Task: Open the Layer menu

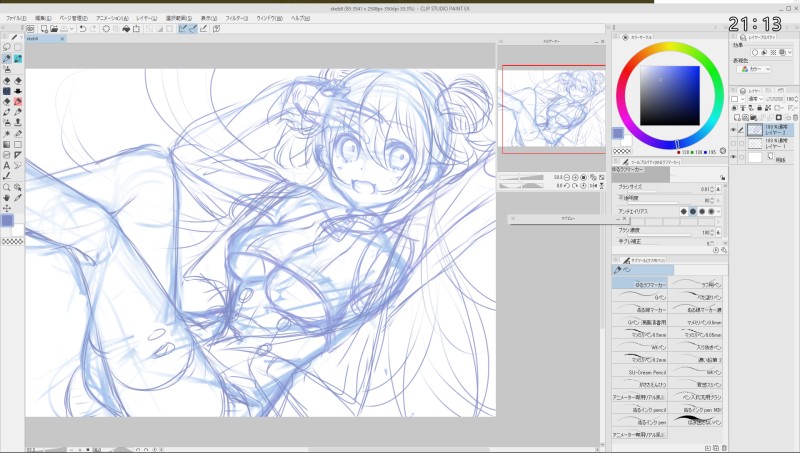Action: pos(147,18)
